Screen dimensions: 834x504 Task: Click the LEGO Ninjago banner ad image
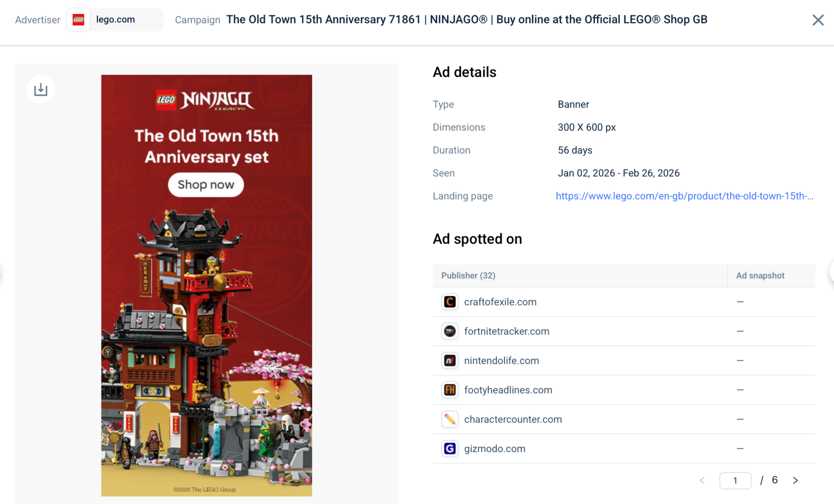tap(206, 285)
